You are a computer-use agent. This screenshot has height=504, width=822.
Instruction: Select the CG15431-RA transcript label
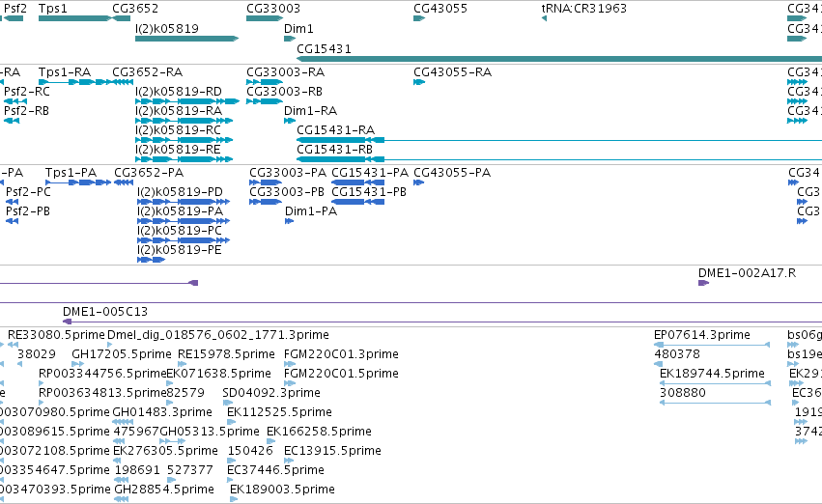tap(335, 130)
